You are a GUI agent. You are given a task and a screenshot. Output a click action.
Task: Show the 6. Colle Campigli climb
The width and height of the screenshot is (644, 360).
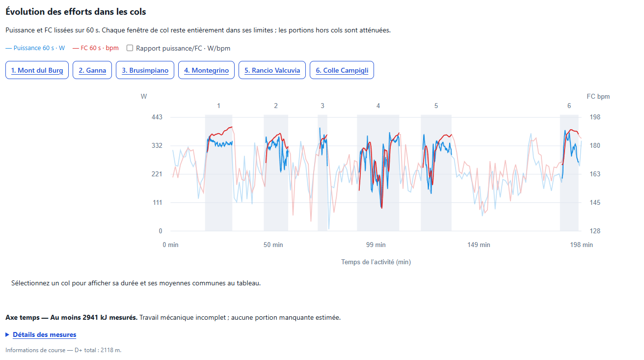coord(342,70)
